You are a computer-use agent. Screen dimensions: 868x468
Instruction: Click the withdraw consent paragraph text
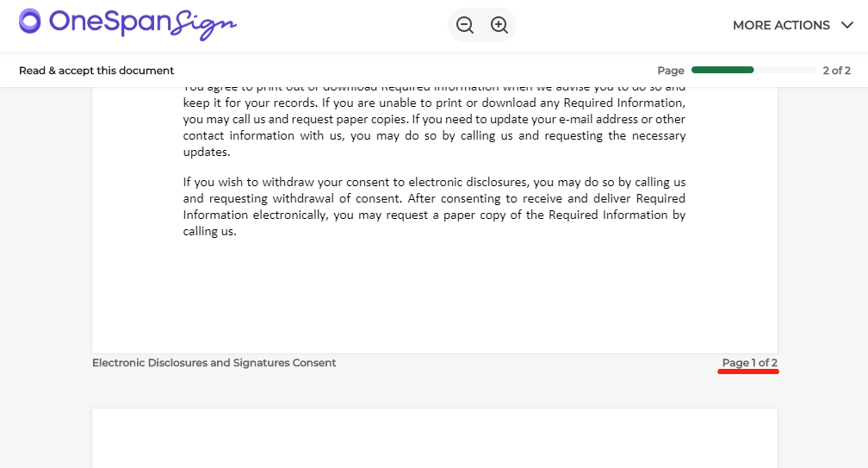pyautogui.click(x=434, y=207)
